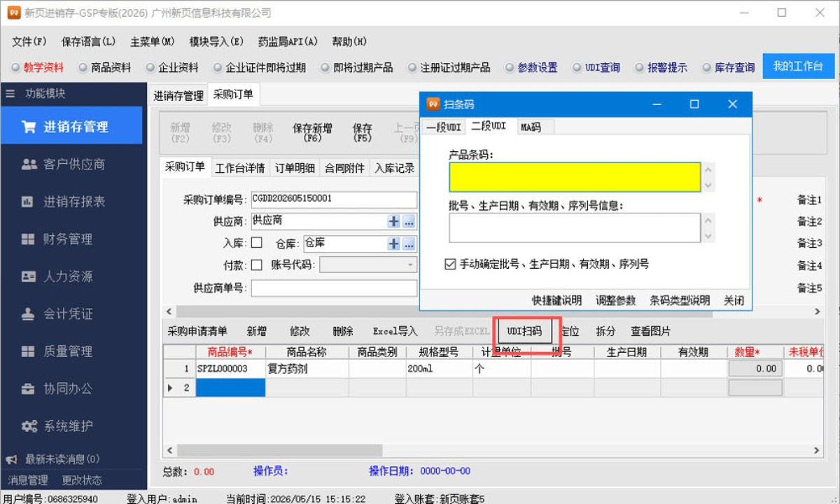Select the 即将过期产品 radio shortcut
The width and height of the screenshot is (840, 504).
pyautogui.click(x=356, y=68)
